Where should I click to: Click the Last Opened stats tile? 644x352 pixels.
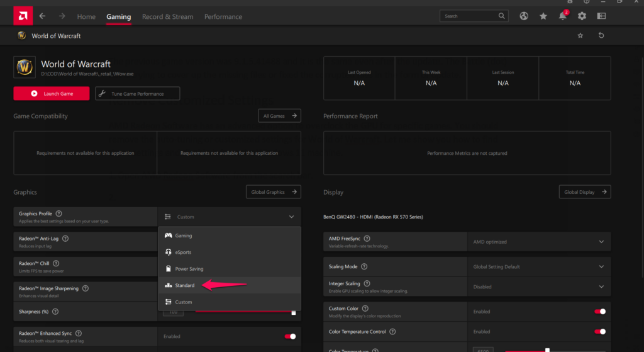359,78
